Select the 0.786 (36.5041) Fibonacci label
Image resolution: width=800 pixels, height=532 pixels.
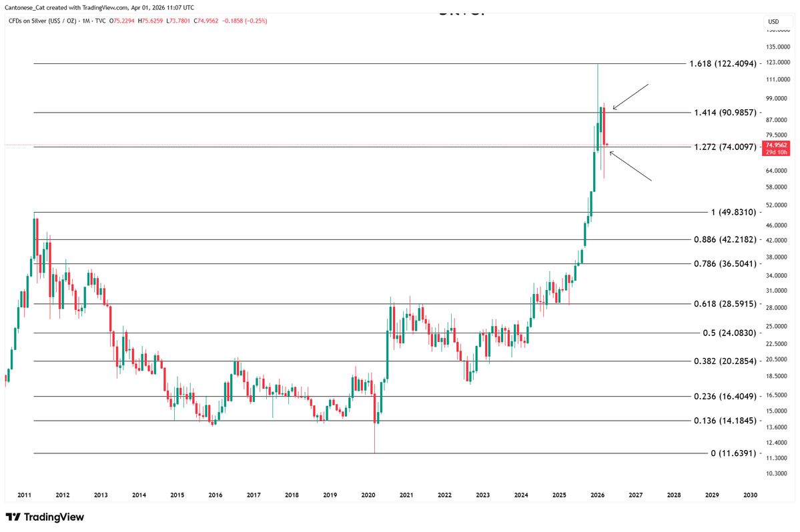(725, 263)
